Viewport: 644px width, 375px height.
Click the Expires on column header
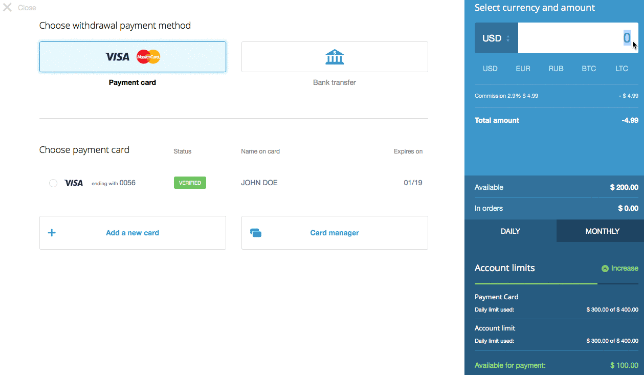[x=408, y=152]
